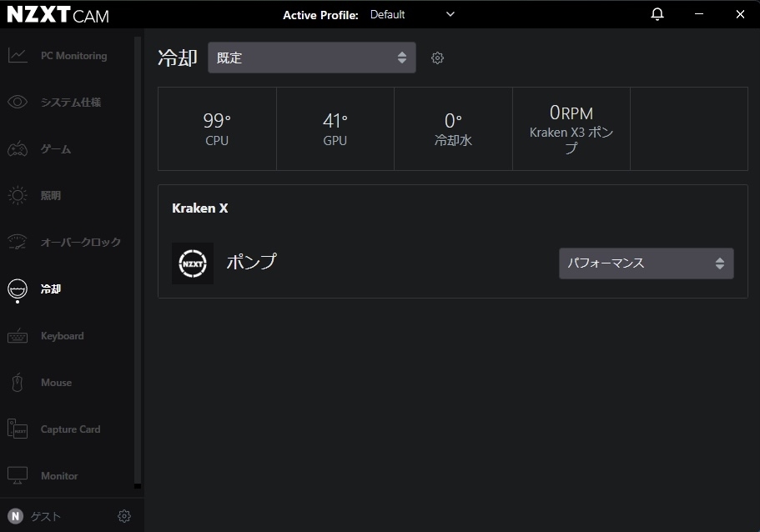Screen dimensions: 760x532
Task: Open PC Monitoring chart icon in sidebar
Action: point(18,55)
